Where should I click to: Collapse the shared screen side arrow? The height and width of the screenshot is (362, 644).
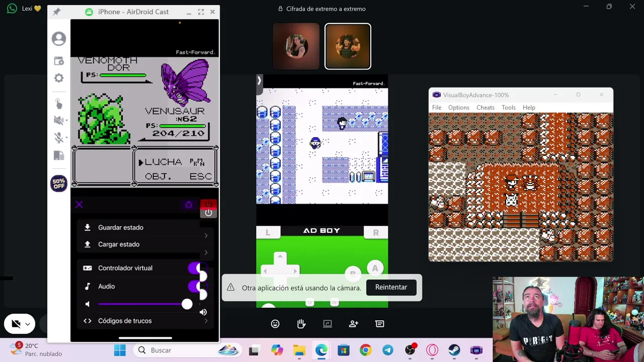[x=259, y=80]
